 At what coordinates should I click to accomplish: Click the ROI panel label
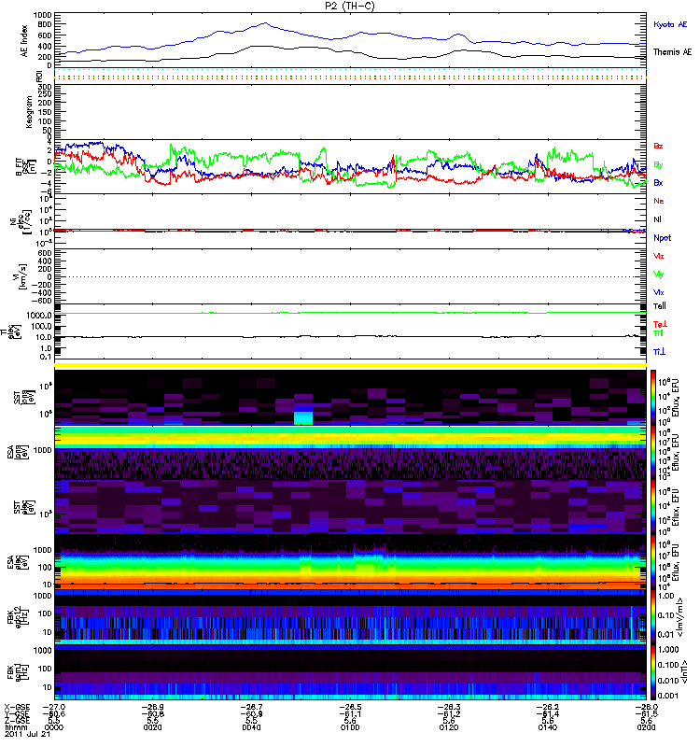(x=39, y=77)
